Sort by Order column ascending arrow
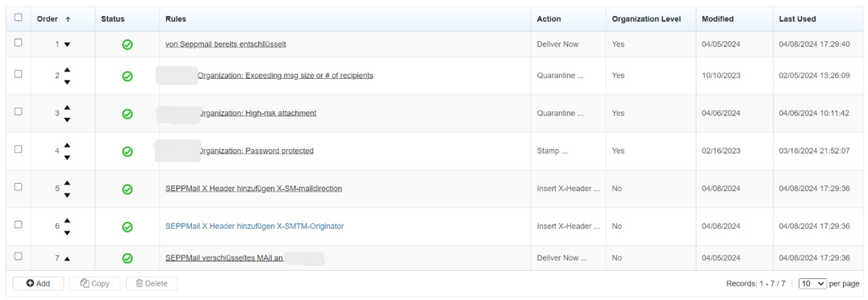 point(68,19)
